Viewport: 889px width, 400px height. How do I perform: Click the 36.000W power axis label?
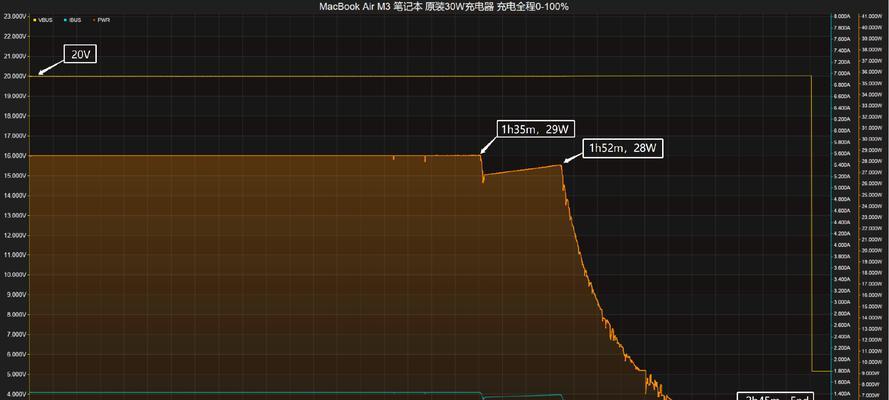pos(870,72)
